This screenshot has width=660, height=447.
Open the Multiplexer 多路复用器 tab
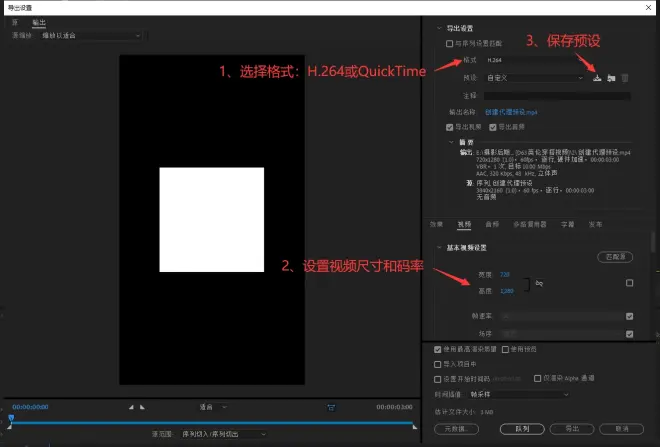coord(530,224)
